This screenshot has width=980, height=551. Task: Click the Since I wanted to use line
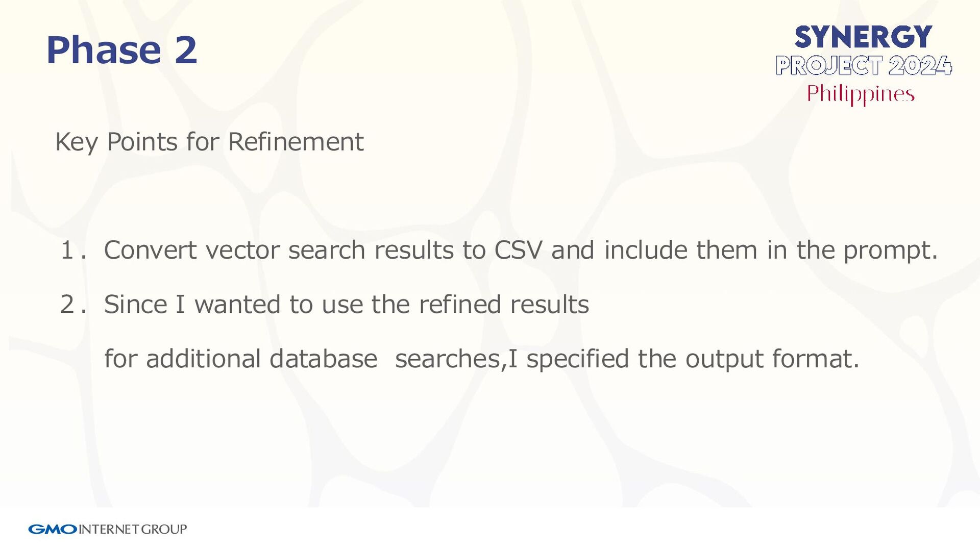[x=347, y=305]
